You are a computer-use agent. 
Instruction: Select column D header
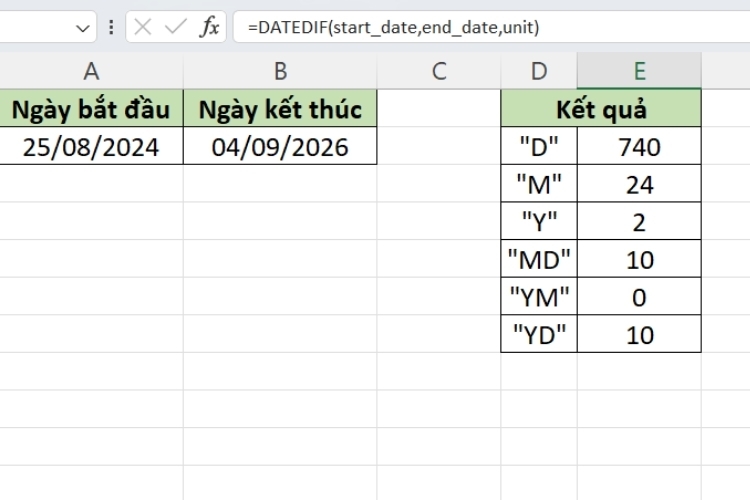539,71
